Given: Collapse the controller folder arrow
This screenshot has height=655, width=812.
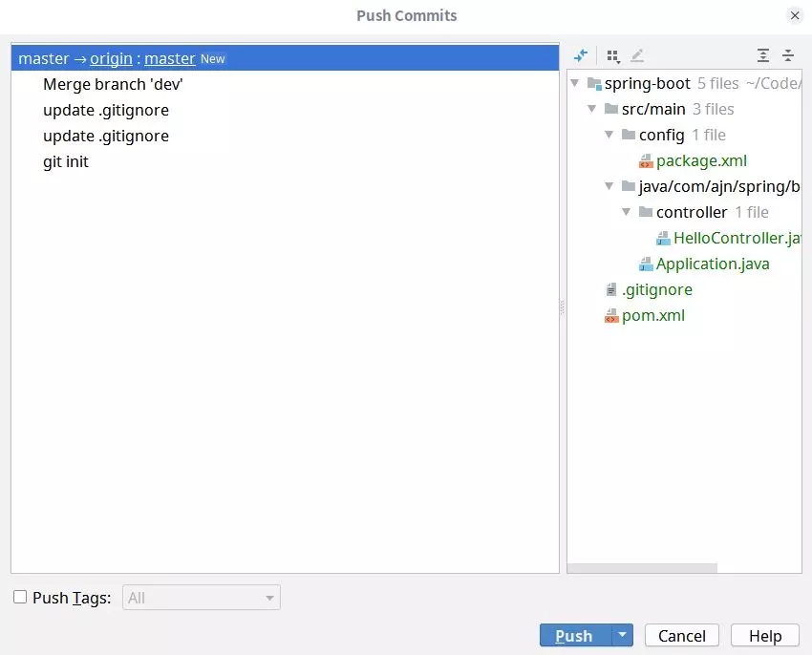Looking at the screenshot, I should pos(628,213).
